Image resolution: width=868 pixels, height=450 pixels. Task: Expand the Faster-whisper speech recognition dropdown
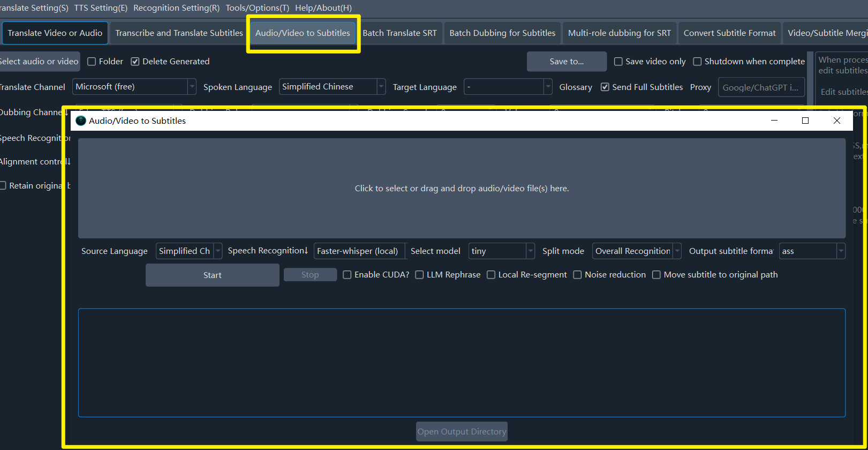pyautogui.click(x=359, y=251)
